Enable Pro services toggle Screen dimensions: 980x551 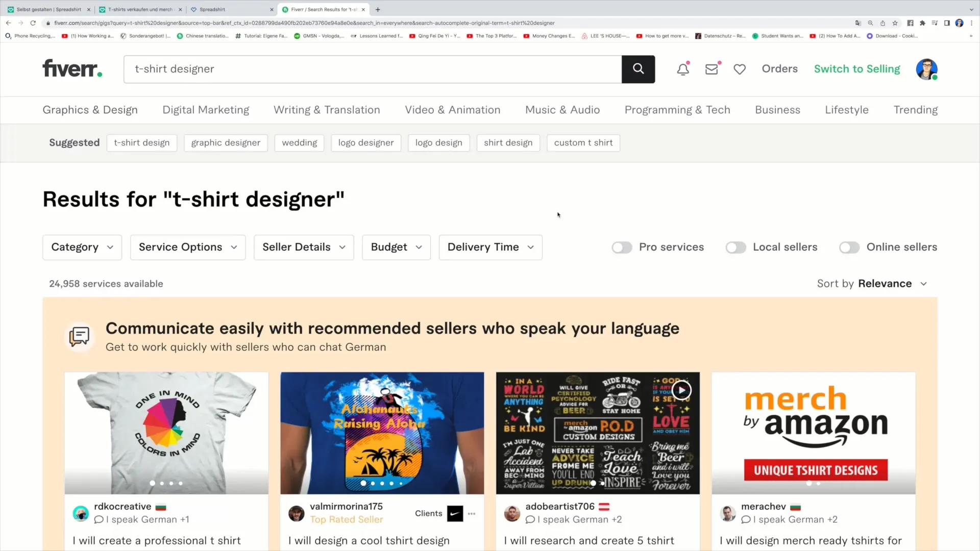(622, 247)
